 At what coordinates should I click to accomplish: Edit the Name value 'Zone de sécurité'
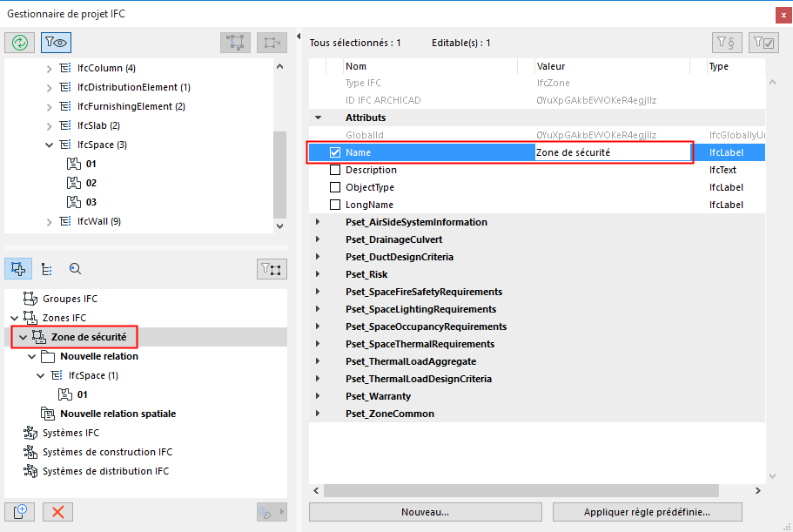(x=609, y=152)
